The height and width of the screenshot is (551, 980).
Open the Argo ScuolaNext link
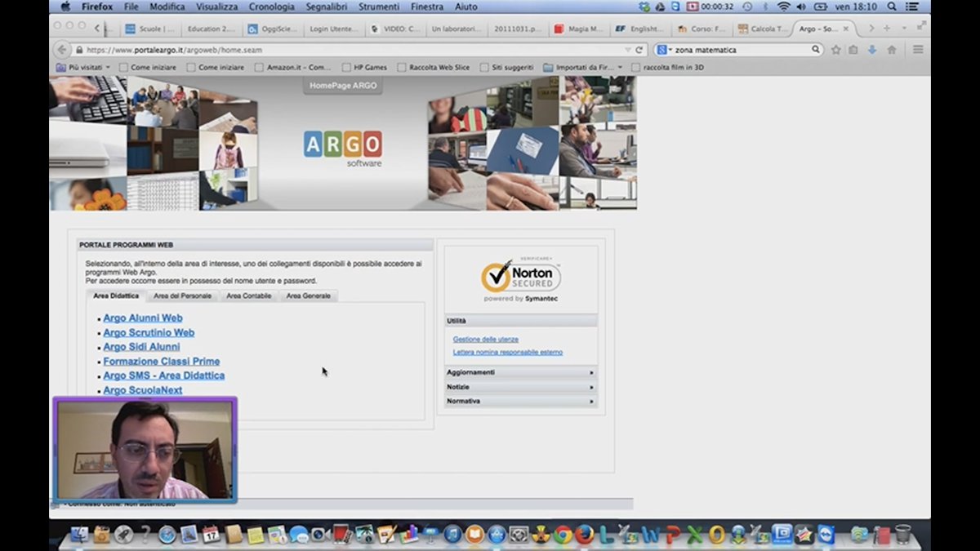pos(143,390)
